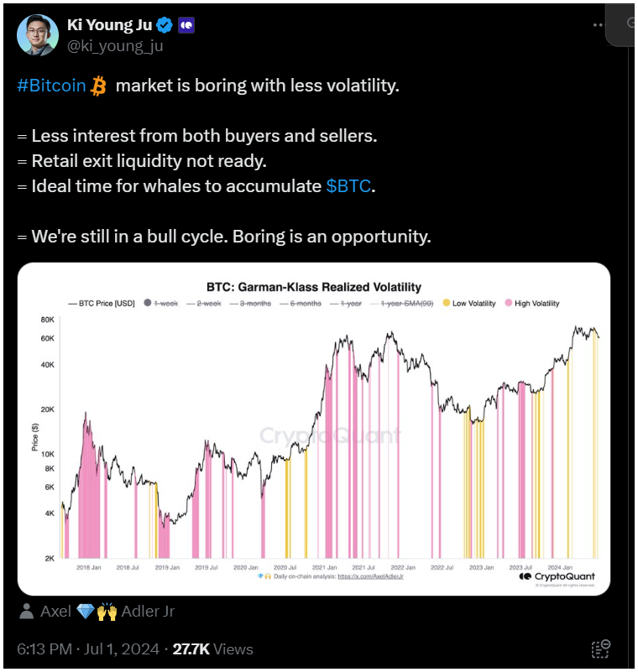Viewport: 638px width, 672px height.
Task: Click the tagged-person icon below the chart
Action: (27, 611)
